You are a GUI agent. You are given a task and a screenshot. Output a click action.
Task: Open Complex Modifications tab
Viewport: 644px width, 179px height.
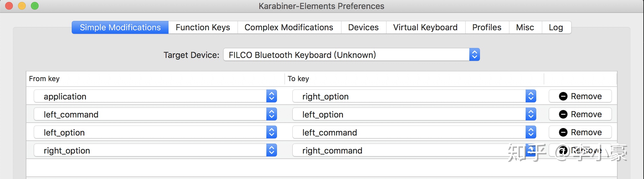click(289, 27)
